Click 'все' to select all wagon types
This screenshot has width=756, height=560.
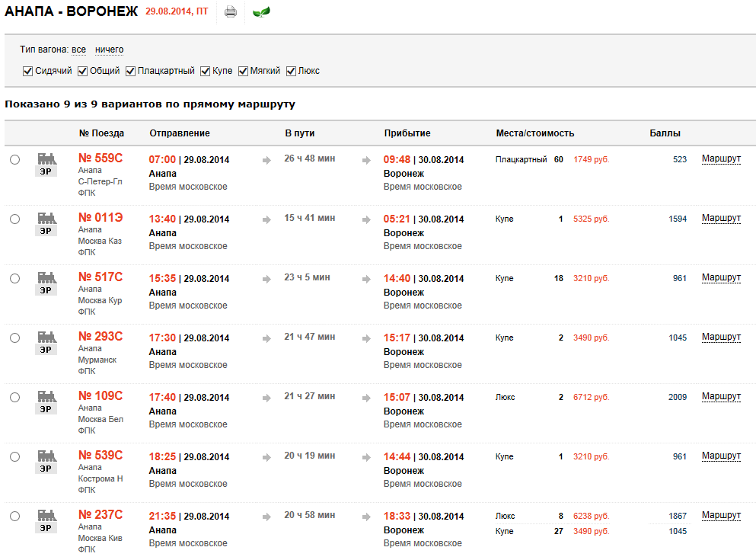pos(78,50)
